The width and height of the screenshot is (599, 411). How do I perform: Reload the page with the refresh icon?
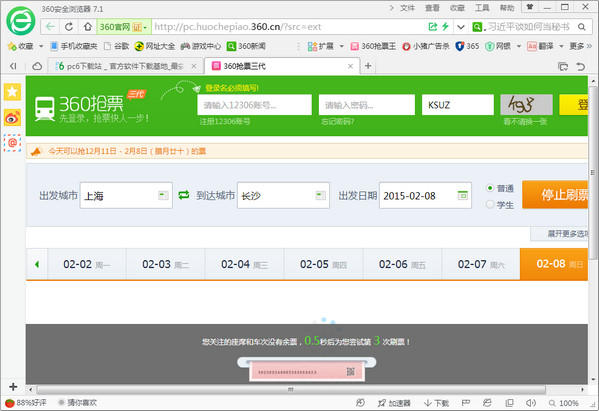(69, 27)
